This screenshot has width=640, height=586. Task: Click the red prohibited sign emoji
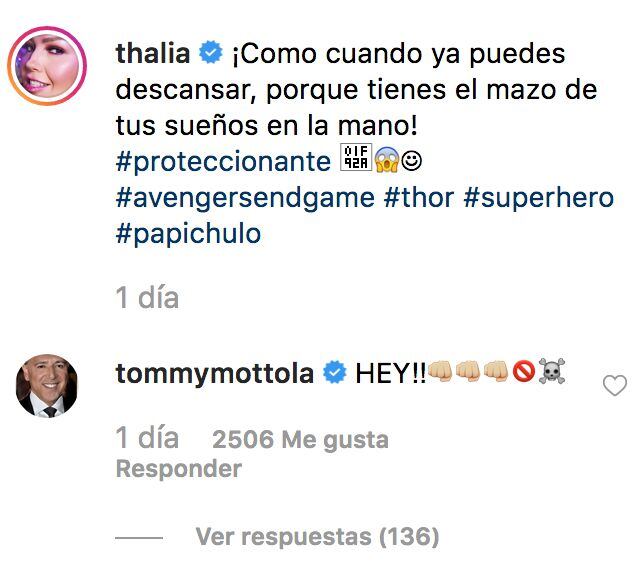coord(523,374)
